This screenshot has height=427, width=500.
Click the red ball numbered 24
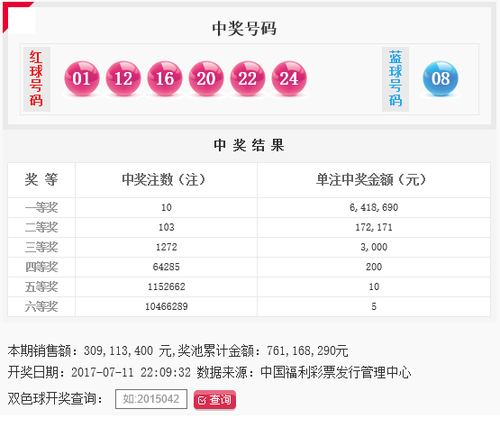(x=289, y=79)
